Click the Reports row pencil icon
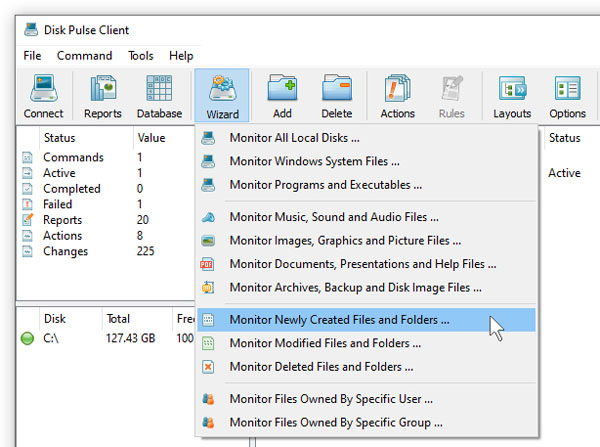The height and width of the screenshot is (447, 600). [x=28, y=220]
